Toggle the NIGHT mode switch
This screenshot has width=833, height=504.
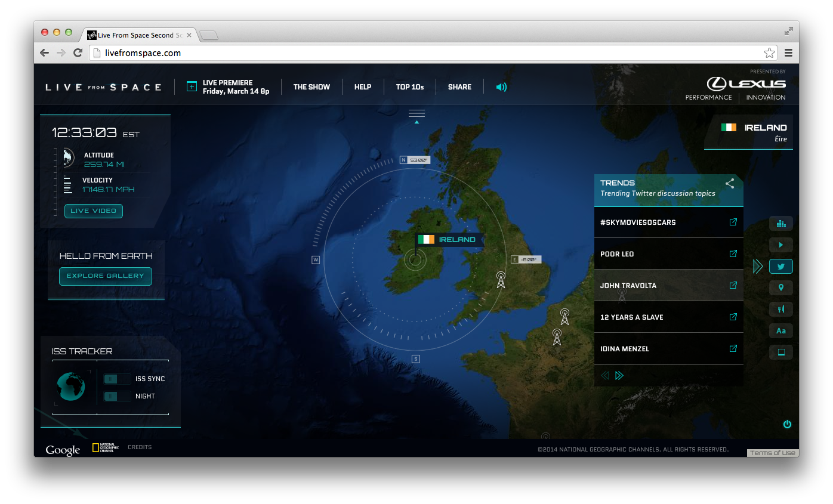[x=117, y=396]
